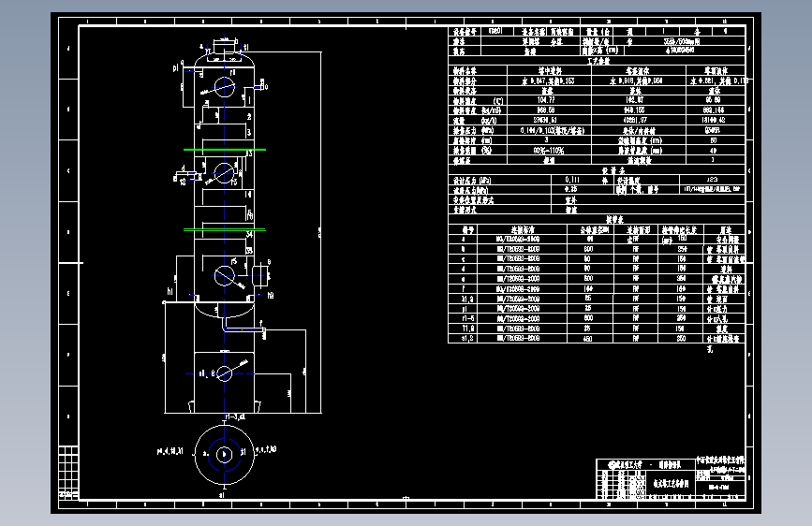Click tray number 3 label in the column
Viewport: 812px width, 526px height.
[249, 133]
